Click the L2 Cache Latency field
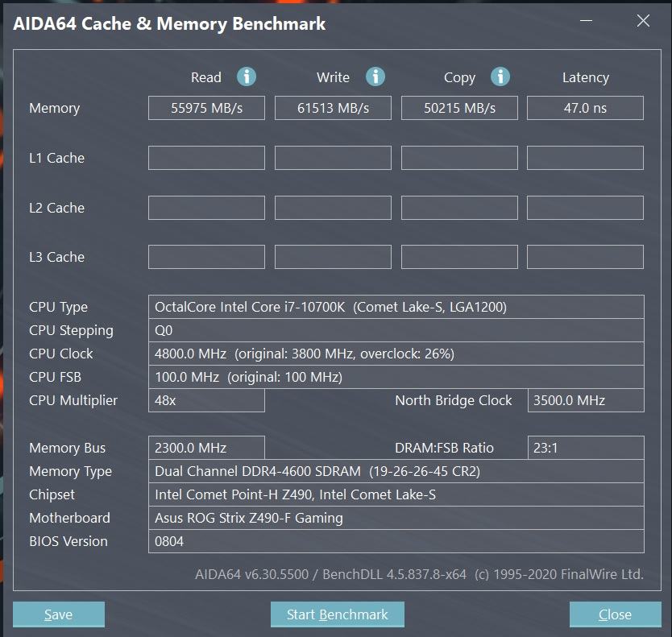Viewport: 672px width, 637px height. tap(585, 208)
